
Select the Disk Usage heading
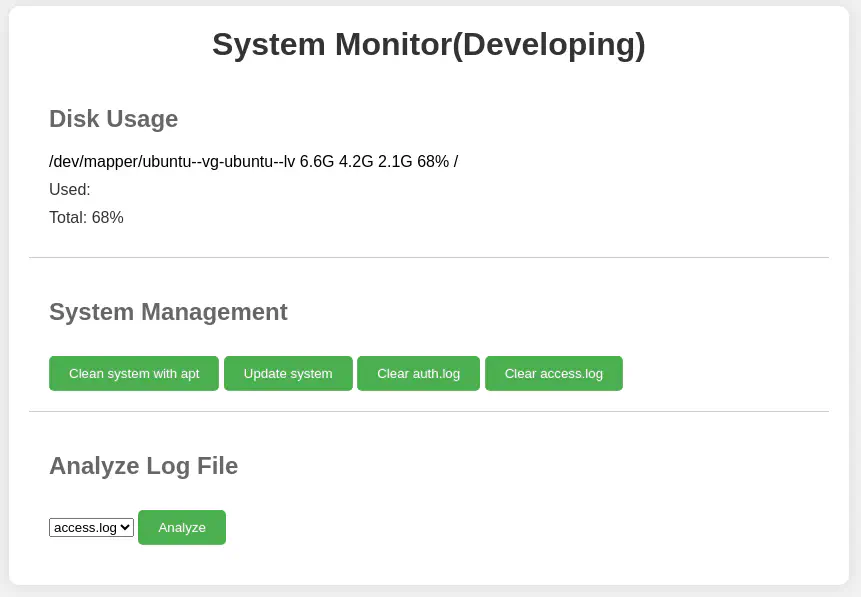[113, 119]
